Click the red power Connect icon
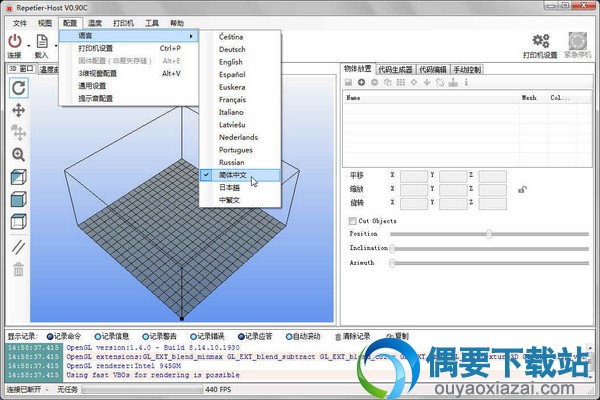Image resolution: width=600 pixels, height=400 pixels. pyautogui.click(x=15, y=41)
